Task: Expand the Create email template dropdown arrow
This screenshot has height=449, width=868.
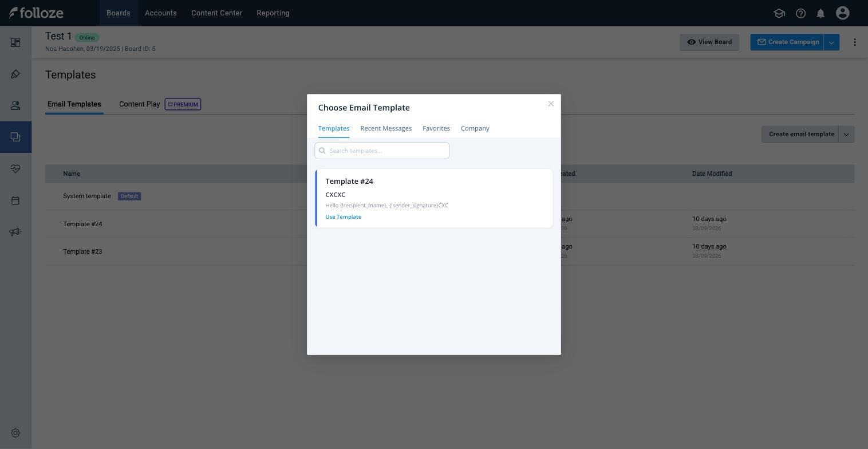Action: tap(846, 134)
